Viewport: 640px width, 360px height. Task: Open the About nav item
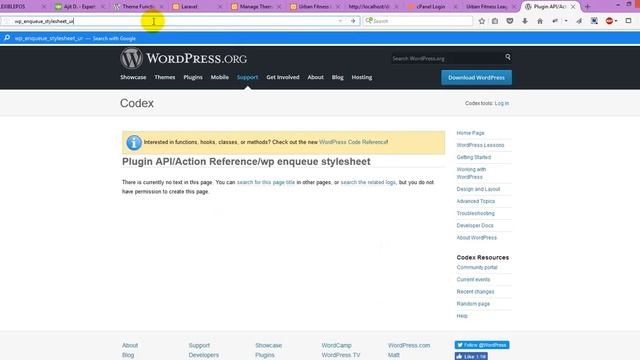(316, 77)
